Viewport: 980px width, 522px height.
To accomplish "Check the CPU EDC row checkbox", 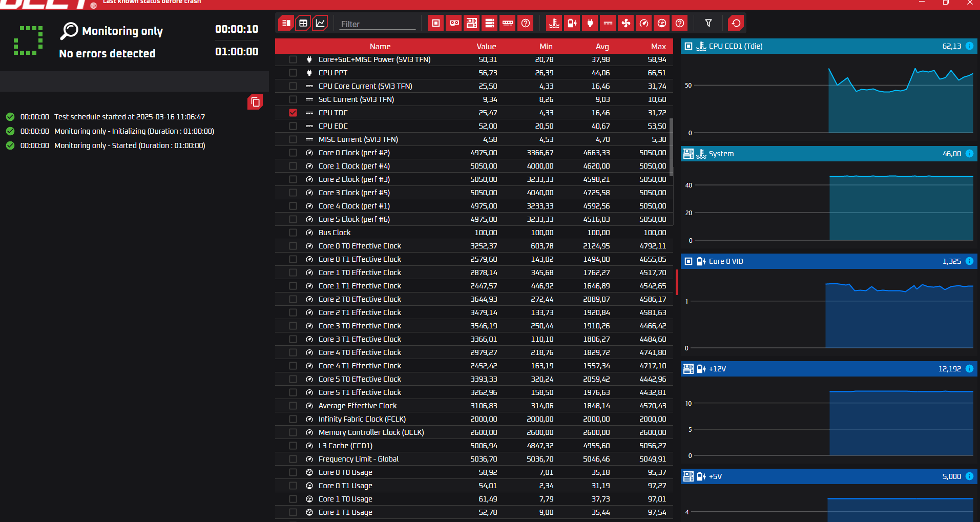I will click(x=293, y=126).
